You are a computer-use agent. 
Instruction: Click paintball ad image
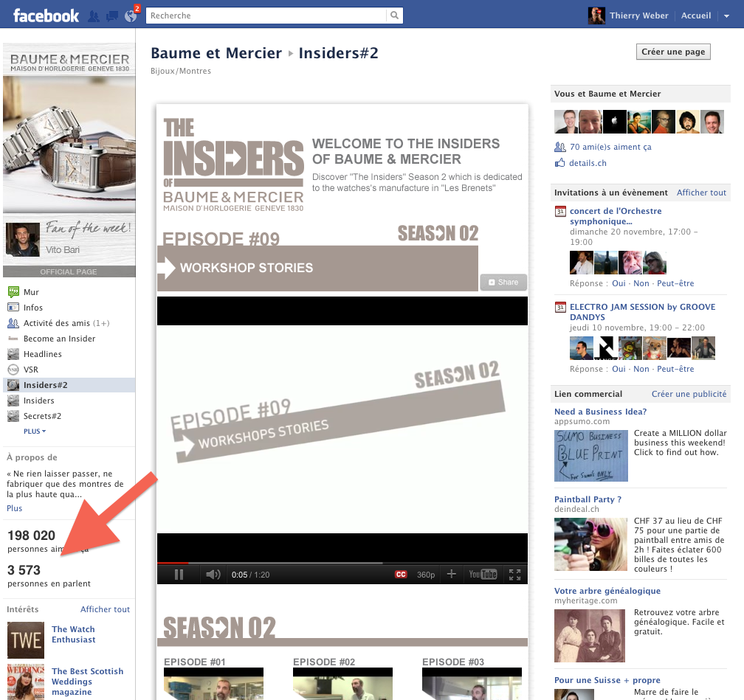590,544
